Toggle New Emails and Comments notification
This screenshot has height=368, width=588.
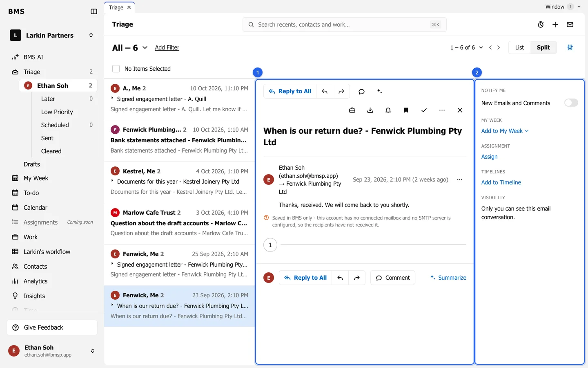point(571,103)
